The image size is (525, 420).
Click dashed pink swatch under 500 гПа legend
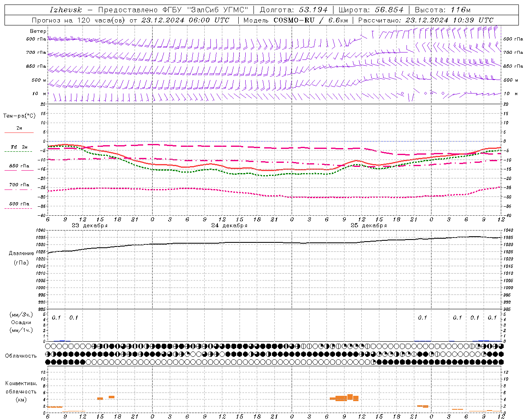pos(18,208)
